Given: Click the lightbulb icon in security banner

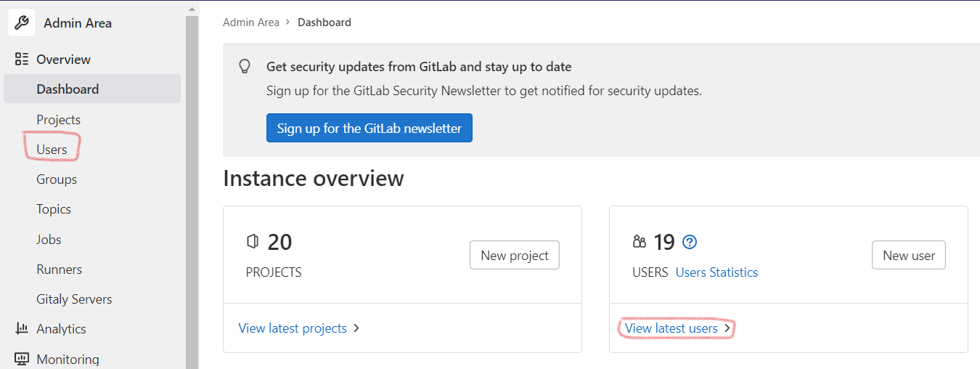Looking at the screenshot, I should 245,67.
